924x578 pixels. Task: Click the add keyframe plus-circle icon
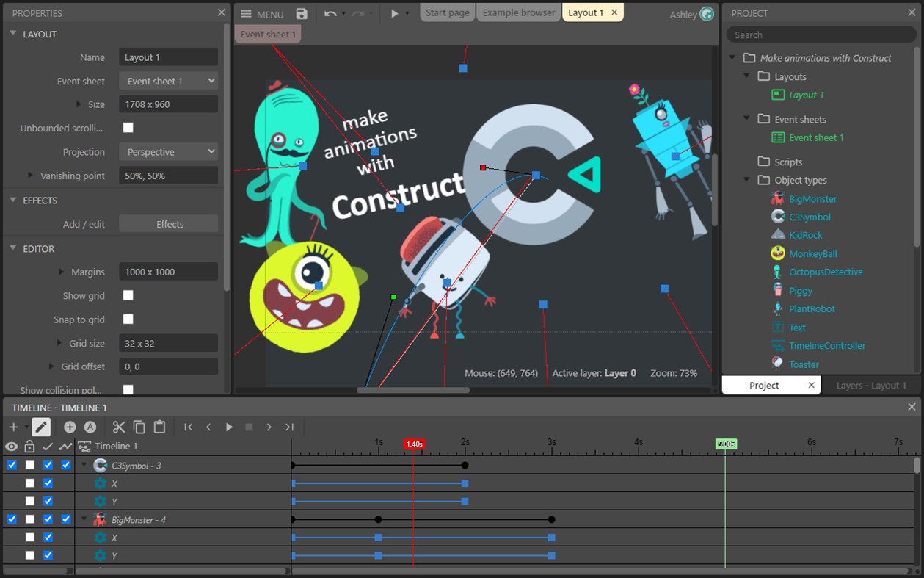(70, 427)
